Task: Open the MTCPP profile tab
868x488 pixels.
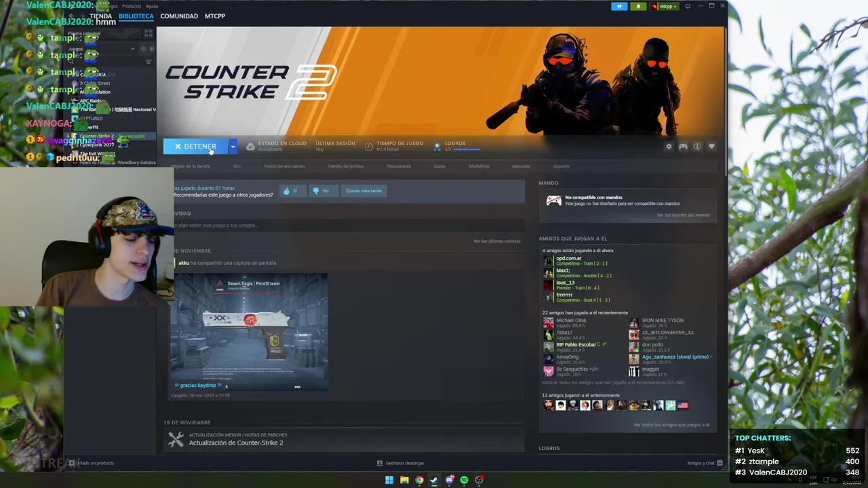Action: click(x=215, y=16)
